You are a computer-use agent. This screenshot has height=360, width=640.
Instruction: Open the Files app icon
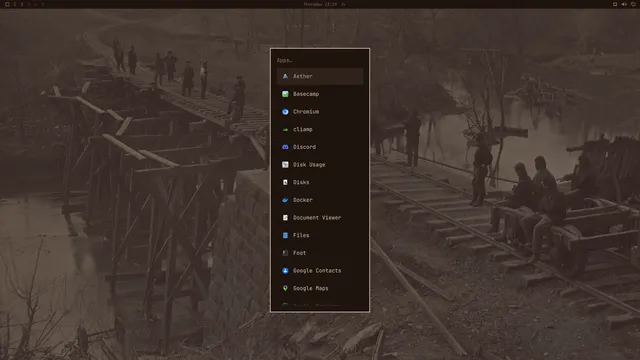coord(285,235)
